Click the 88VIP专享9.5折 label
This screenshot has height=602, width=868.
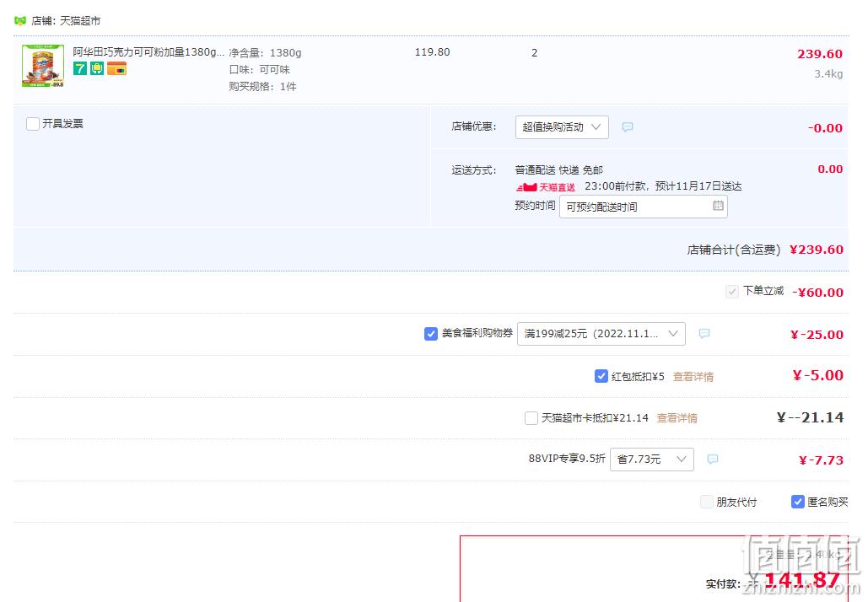pyautogui.click(x=567, y=459)
